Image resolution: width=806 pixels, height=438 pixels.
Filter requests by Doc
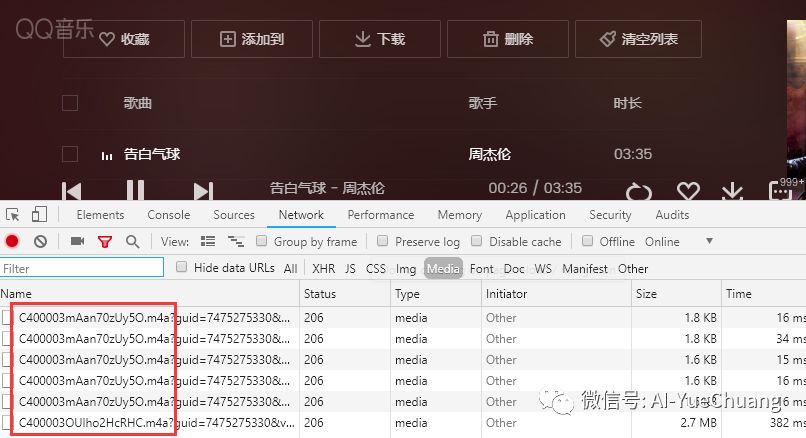tap(514, 269)
